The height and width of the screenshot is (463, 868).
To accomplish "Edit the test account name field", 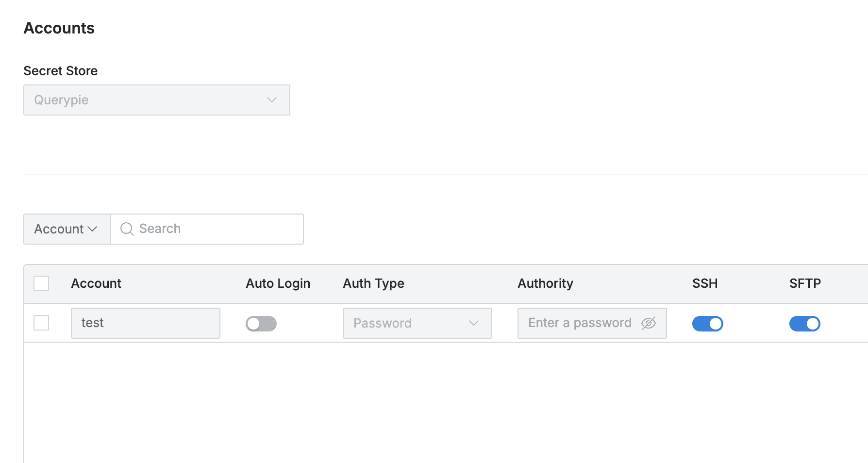I will pos(145,323).
